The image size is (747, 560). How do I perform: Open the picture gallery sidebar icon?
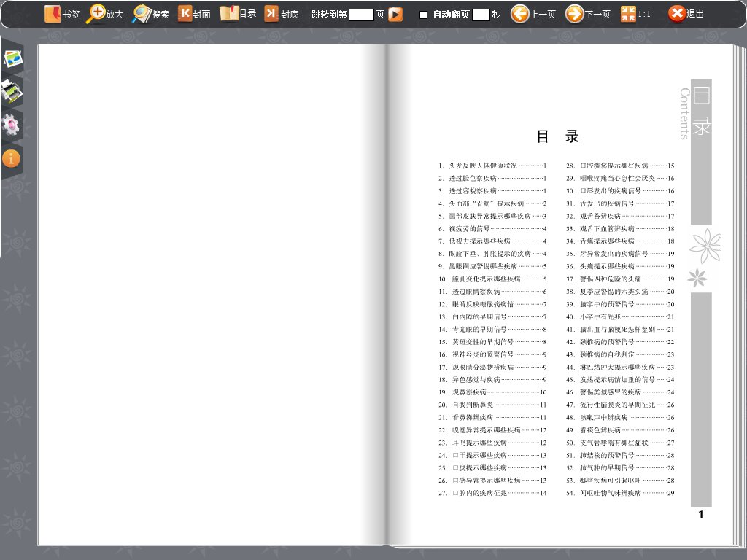click(13, 58)
